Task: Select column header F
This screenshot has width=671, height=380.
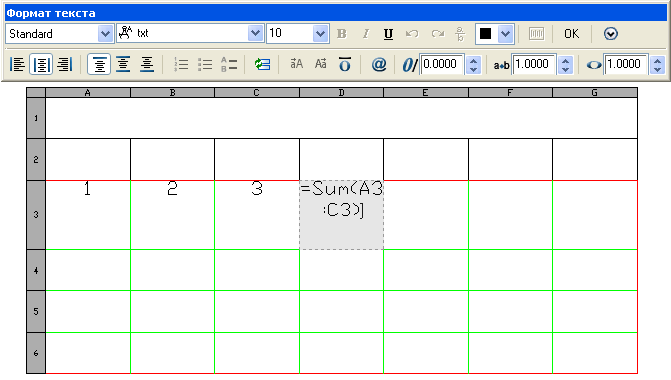Action: click(510, 92)
